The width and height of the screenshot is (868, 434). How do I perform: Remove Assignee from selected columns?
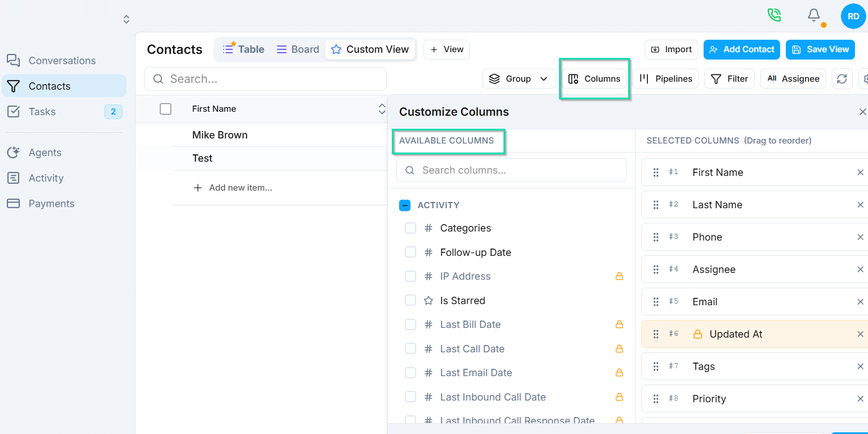(x=860, y=269)
